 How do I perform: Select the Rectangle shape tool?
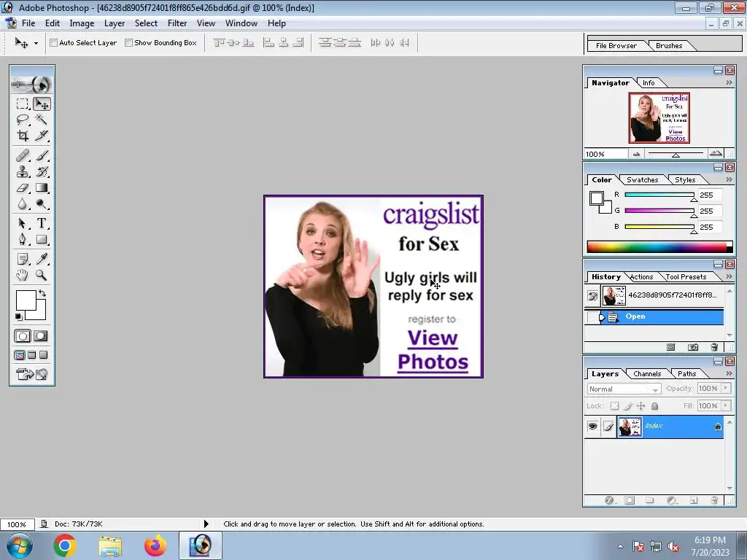pyautogui.click(x=42, y=239)
